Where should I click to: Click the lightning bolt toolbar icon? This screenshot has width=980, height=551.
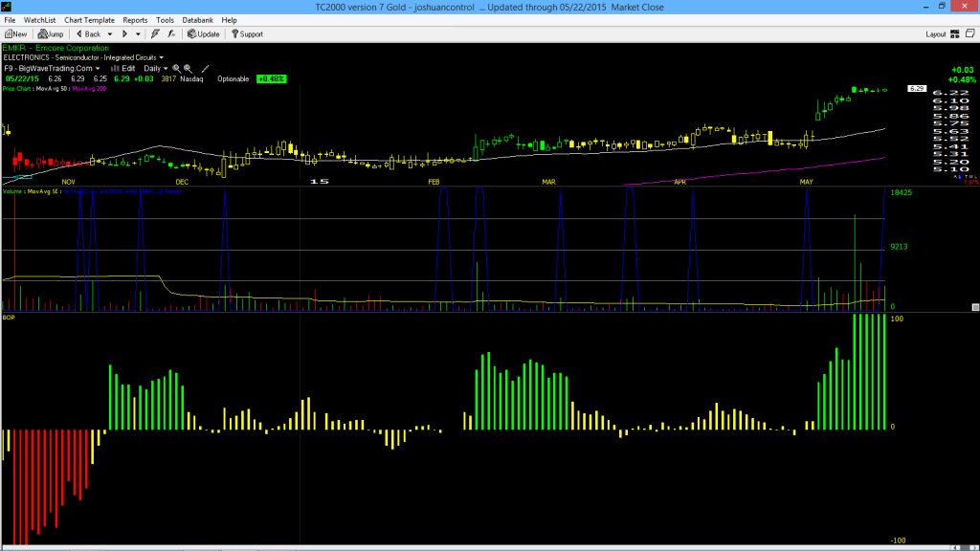pos(155,34)
